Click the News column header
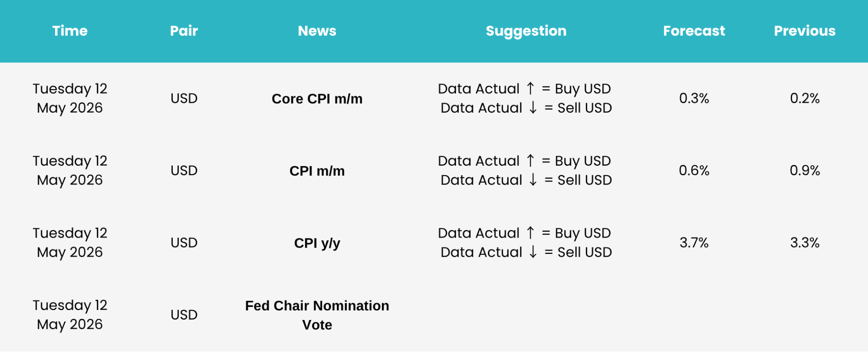868x353 pixels. [x=317, y=31]
